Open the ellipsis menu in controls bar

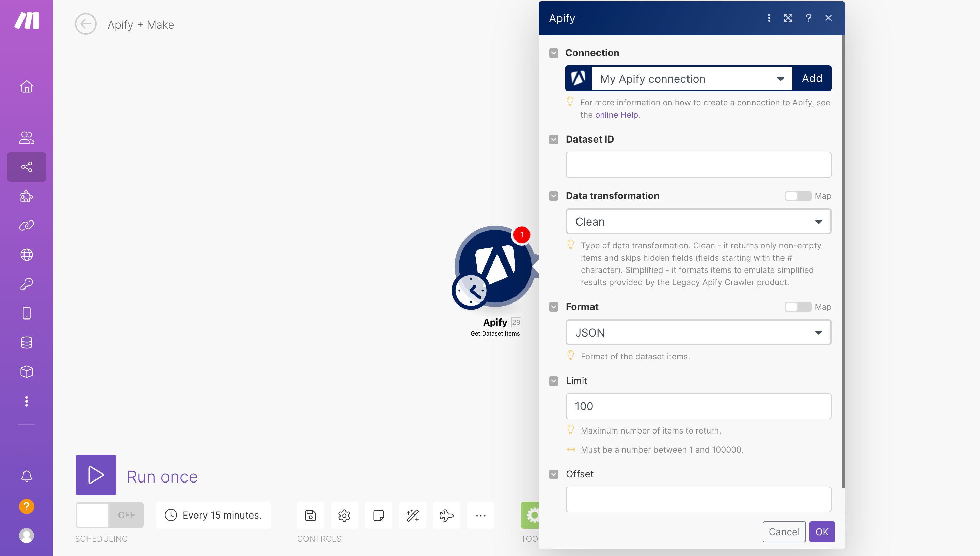tap(480, 515)
